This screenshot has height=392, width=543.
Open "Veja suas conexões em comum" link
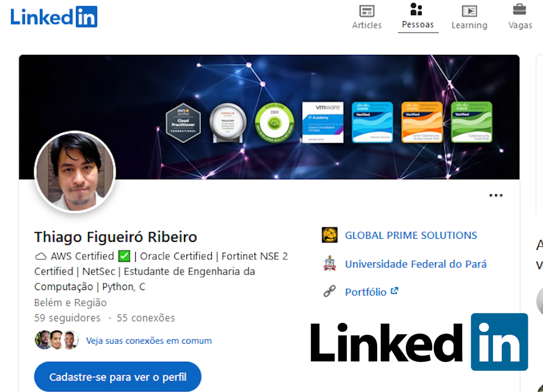[x=149, y=341]
